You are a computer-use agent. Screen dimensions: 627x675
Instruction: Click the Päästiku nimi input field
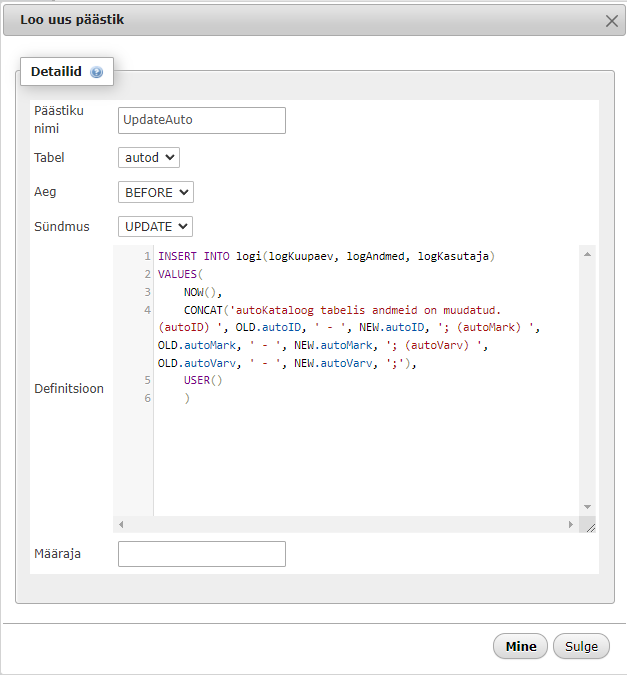(x=202, y=120)
